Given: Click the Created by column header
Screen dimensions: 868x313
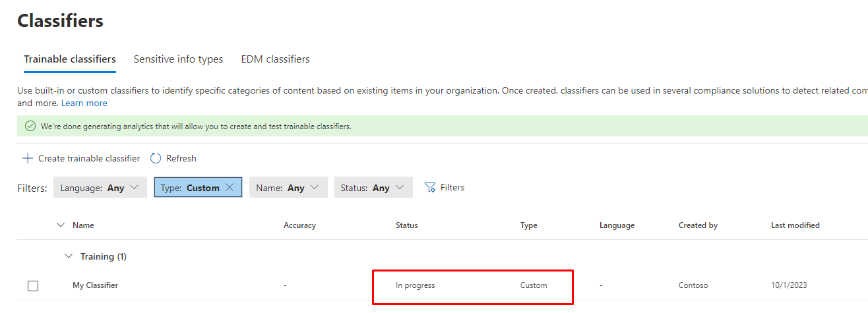Looking at the screenshot, I should point(698,225).
